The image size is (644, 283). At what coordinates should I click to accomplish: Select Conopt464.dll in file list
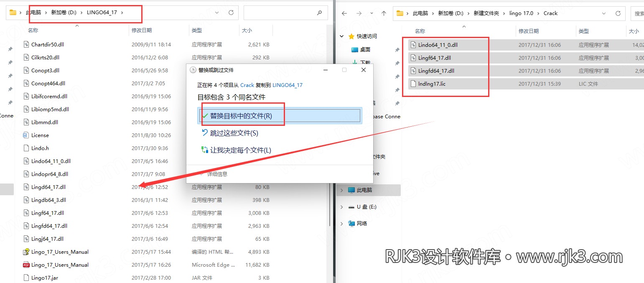pyautogui.click(x=48, y=83)
